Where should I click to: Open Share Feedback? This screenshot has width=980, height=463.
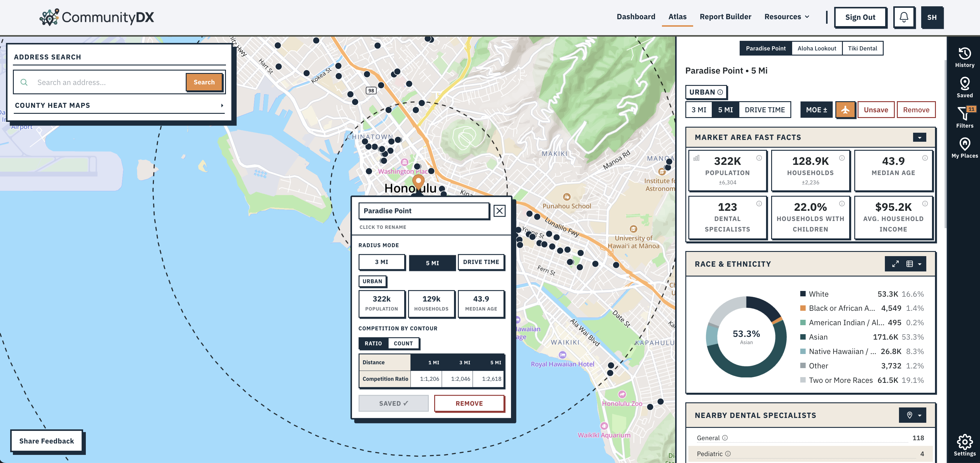coord(47,441)
